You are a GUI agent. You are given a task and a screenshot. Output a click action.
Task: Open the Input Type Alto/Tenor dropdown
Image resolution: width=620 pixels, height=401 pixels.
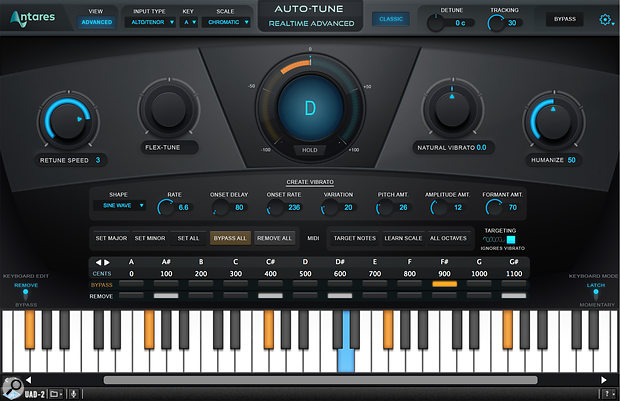tap(150, 22)
